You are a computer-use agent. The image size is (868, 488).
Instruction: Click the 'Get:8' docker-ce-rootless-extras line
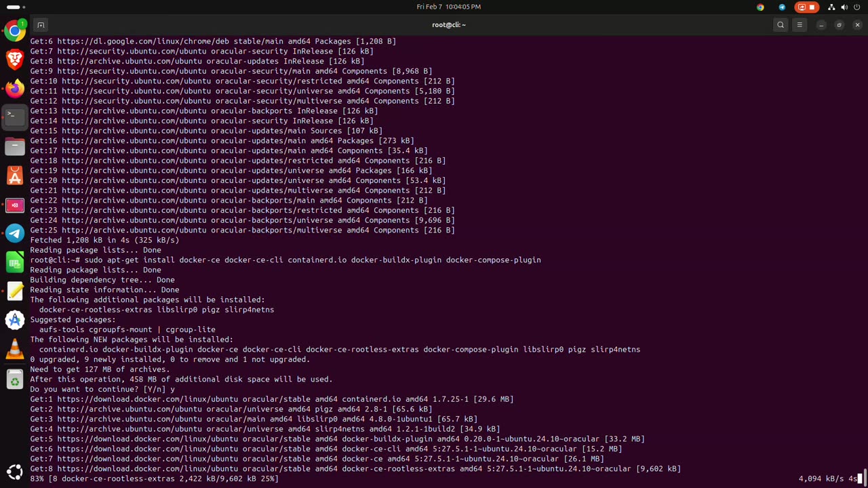click(x=355, y=468)
